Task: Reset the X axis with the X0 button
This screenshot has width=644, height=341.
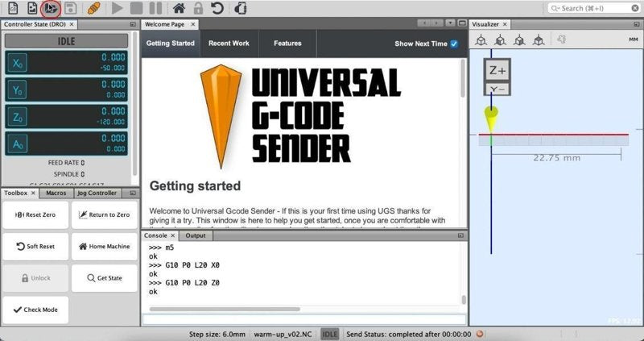Action: coord(17,63)
